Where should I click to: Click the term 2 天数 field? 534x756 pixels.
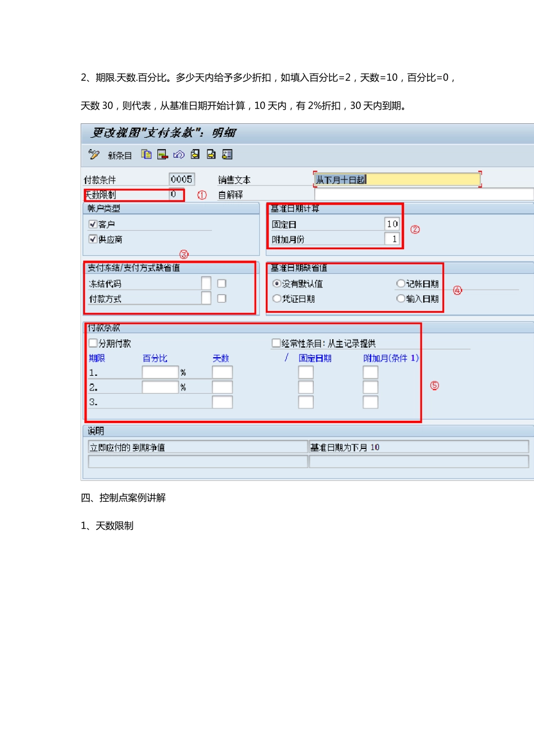coord(222,387)
